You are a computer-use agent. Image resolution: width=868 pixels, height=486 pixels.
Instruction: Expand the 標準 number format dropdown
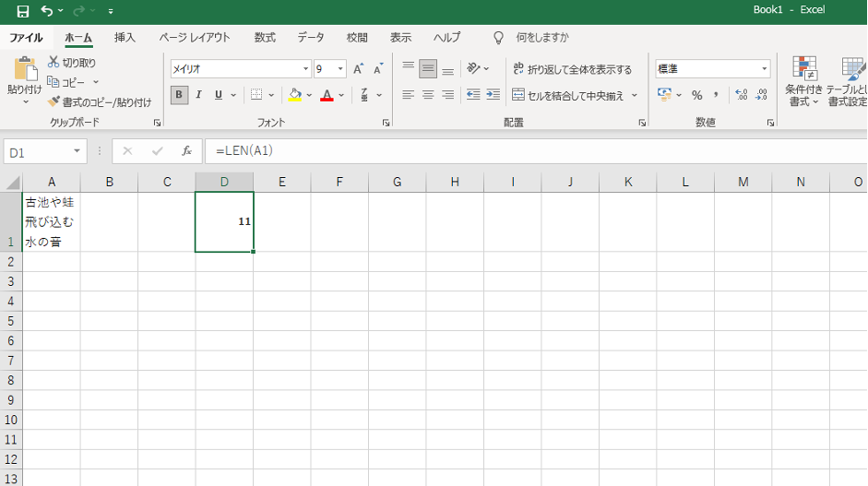[765, 69]
